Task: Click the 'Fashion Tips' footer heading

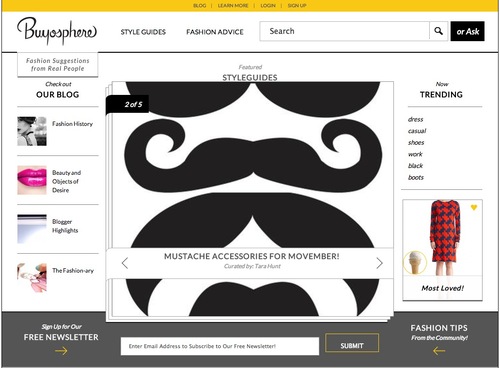Action: pyautogui.click(x=439, y=328)
